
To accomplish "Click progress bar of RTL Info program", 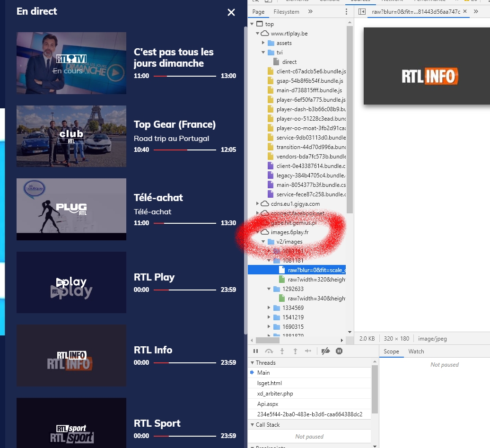I will (184, 363).
